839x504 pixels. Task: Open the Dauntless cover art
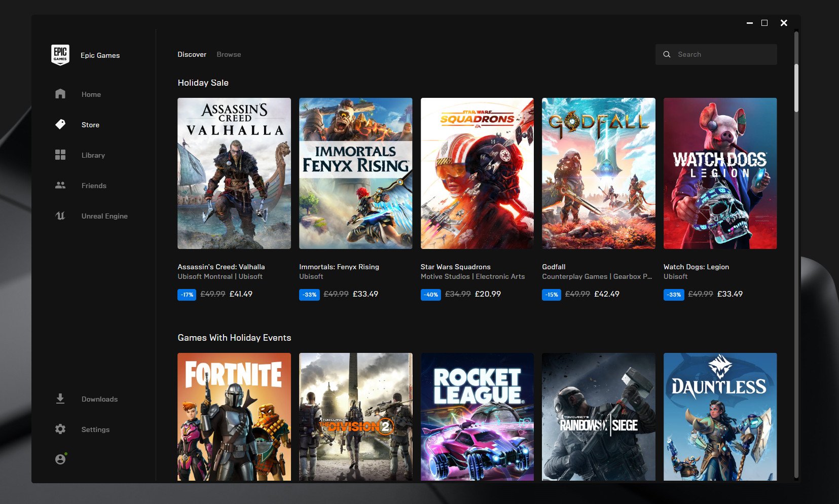[x=720, y=417]
